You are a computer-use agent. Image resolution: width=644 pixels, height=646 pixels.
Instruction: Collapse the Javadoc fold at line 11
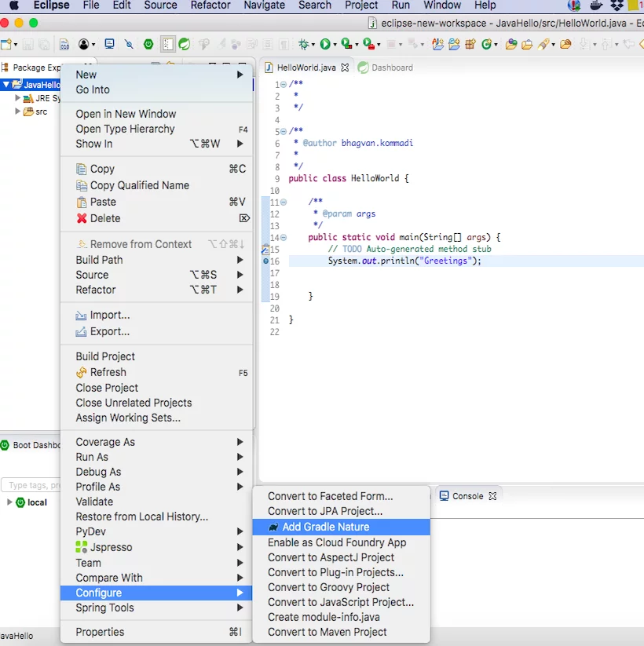284,203
